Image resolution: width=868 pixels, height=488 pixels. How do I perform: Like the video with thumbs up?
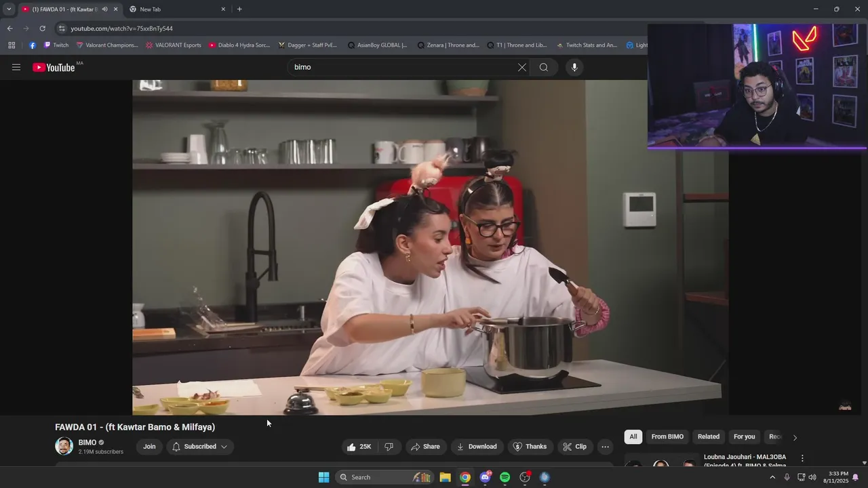pyautogui.click(x=359, y=447)
